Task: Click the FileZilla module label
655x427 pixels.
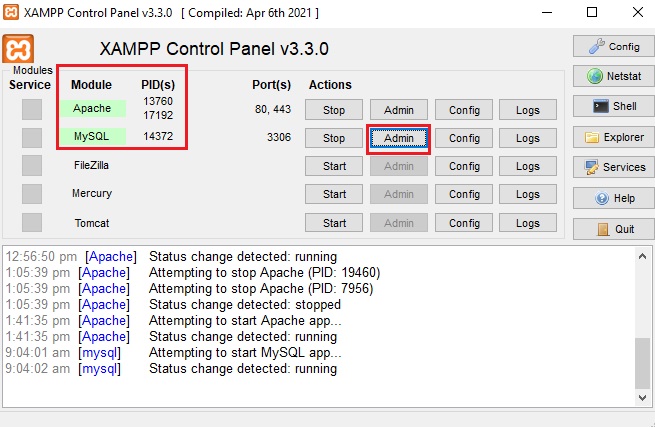Action: click(x=91, y=165)
